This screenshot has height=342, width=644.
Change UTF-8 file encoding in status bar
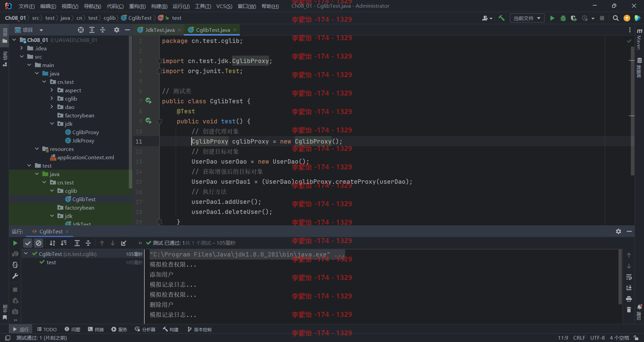597,338
